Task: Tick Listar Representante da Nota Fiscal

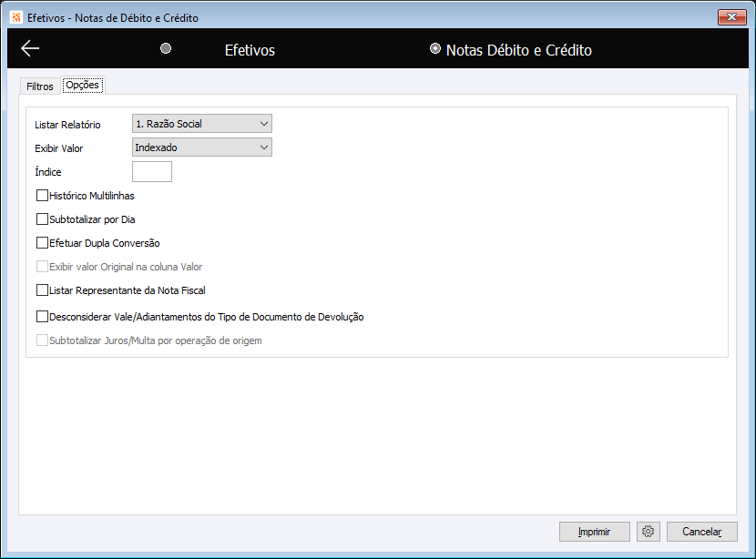Action: coord(43,290)
